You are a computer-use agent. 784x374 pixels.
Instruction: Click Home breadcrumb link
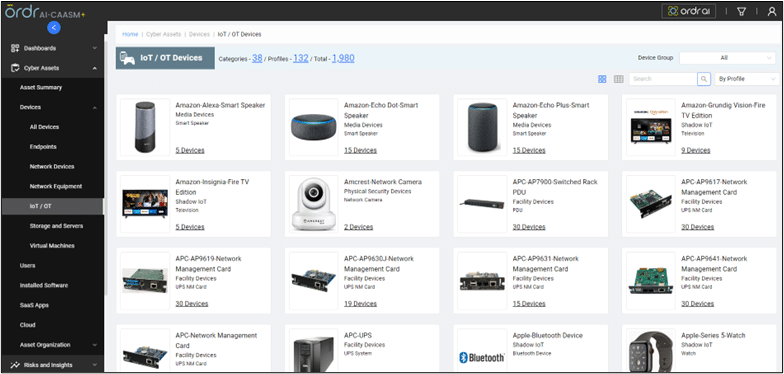coord(130,34)
